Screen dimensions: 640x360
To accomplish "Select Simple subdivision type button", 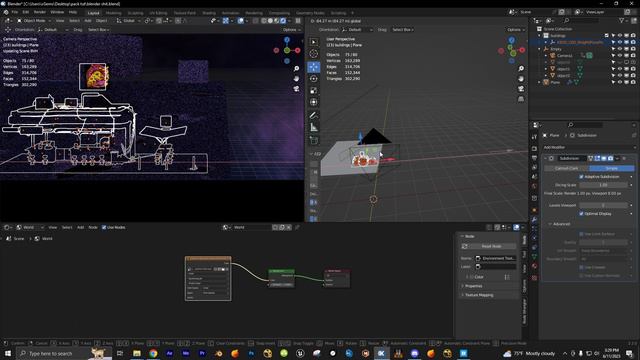I will [611, 168].
